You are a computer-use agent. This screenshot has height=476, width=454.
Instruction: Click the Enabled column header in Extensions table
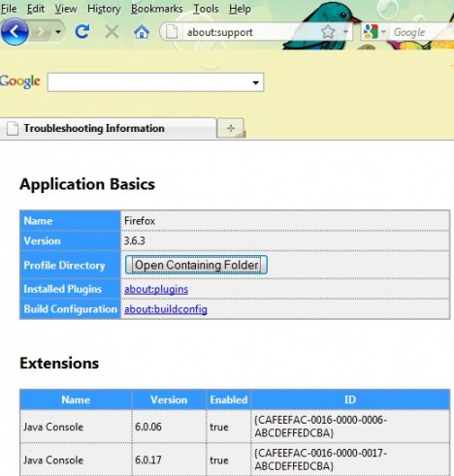point(229,399)
